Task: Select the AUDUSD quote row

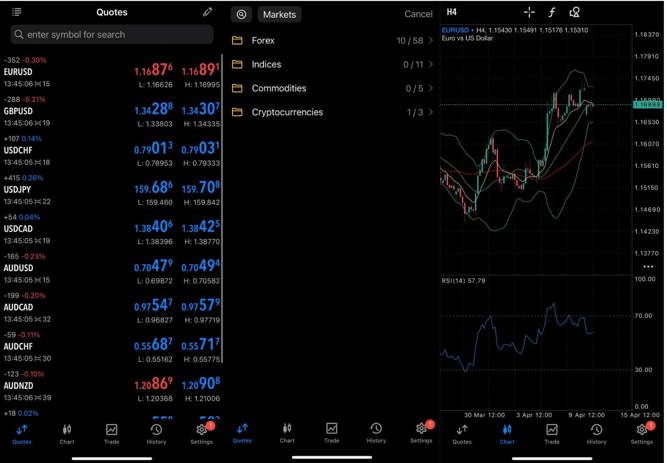Action: 111,268
